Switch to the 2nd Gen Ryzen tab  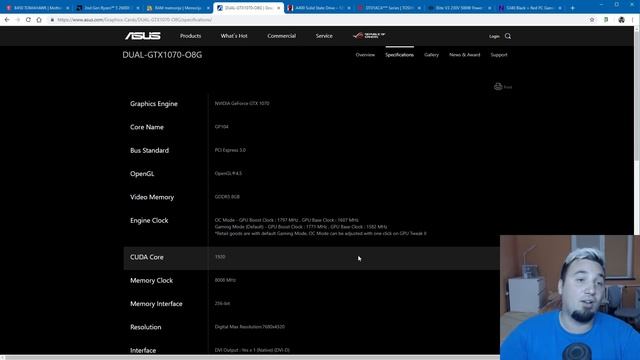pyautogui.click(x=107, y=8)
